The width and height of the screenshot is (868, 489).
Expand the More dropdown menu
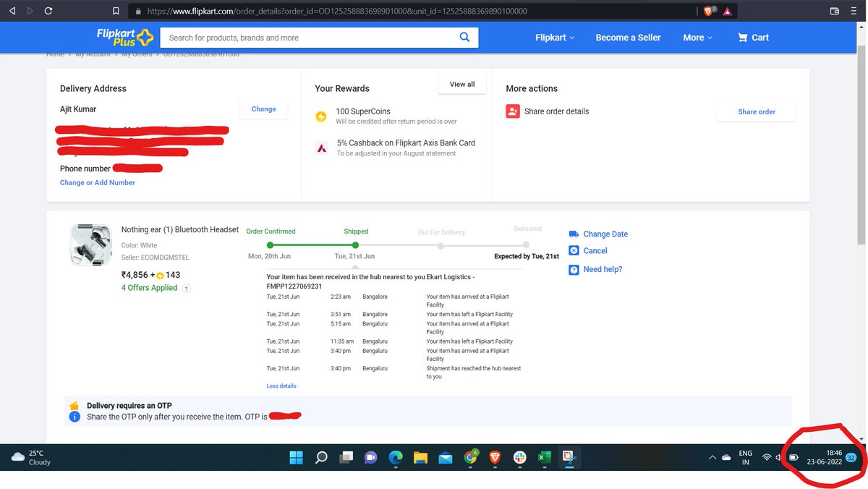[x=697, y=38]
